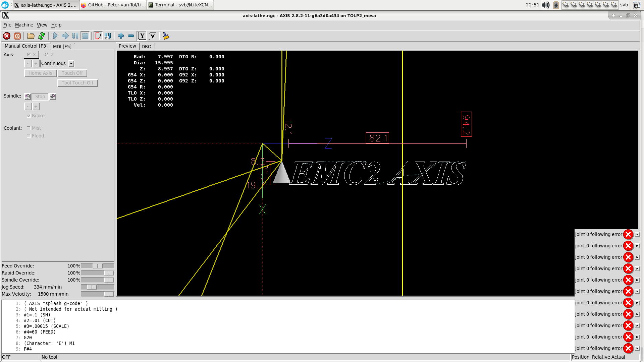This screenshot has height=362, width=644.
Task: Start spindle clockwise icon button
Action: coord(53,97)
